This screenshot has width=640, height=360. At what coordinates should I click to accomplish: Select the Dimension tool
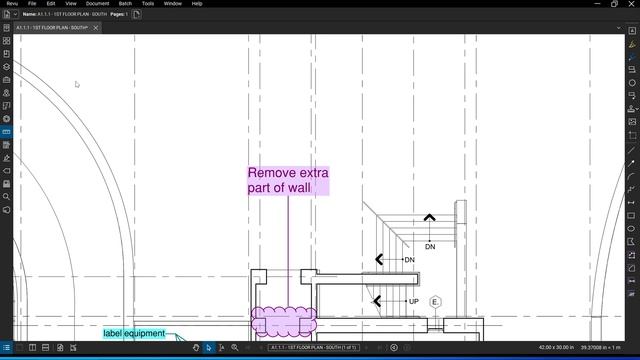click(632, 202)
